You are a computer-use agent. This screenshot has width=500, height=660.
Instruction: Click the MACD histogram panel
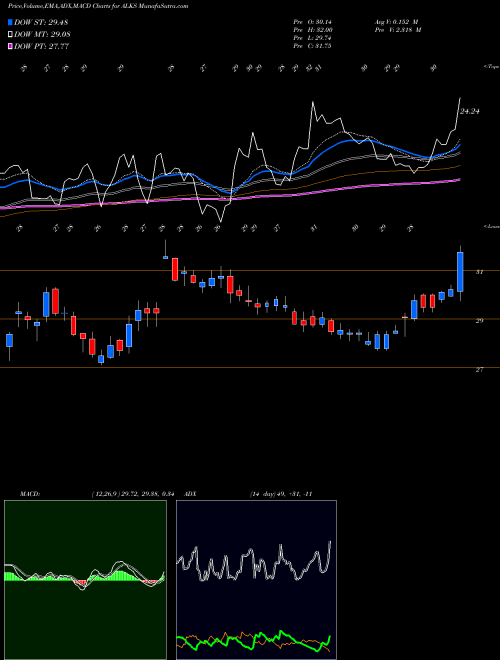pyautogui.click(x=85, y=580)
